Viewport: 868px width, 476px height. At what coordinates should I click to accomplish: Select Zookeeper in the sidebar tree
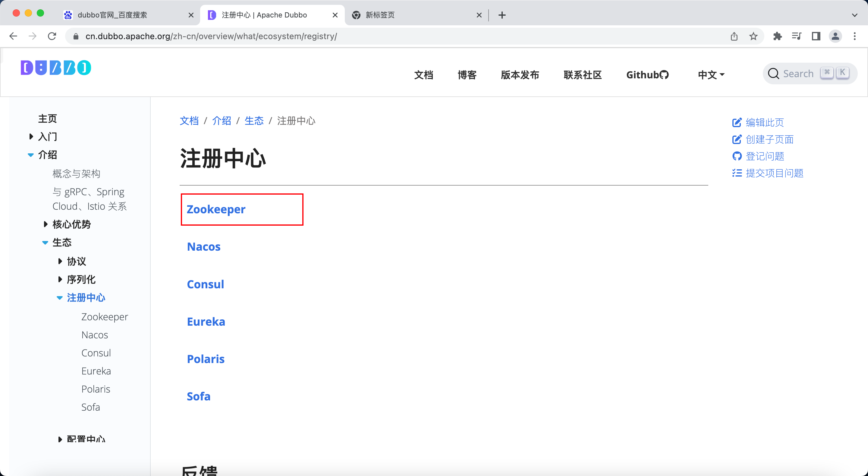pyautogui.click(x=105, y=317)
